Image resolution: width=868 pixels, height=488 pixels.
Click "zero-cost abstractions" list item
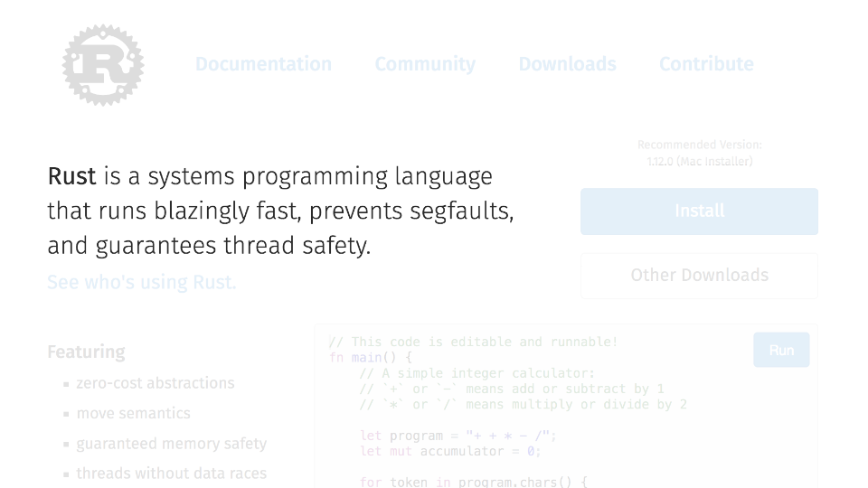[x=156, y=383]
